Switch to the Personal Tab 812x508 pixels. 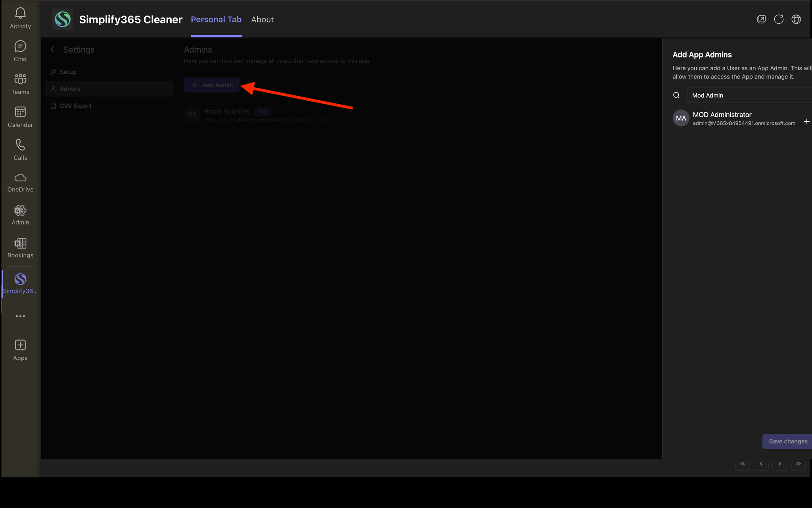216,19
